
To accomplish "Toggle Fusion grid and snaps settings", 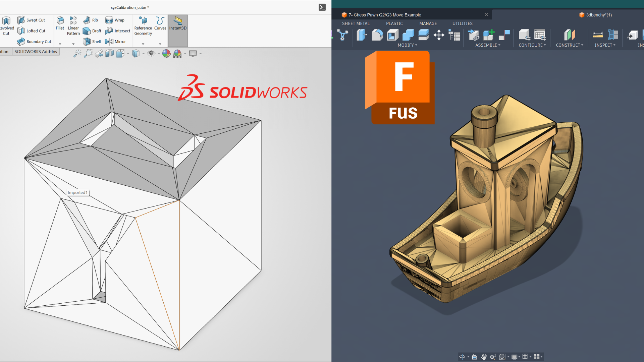I will coord(525,357).
